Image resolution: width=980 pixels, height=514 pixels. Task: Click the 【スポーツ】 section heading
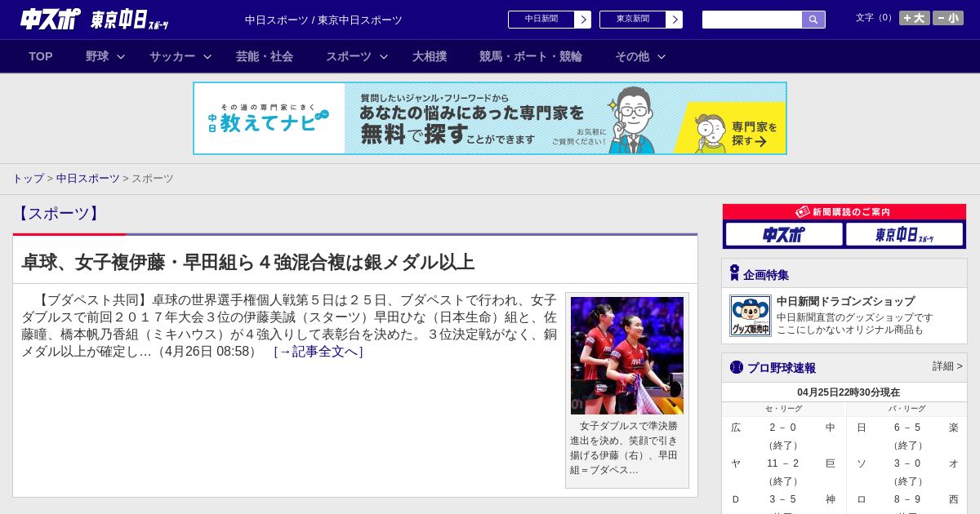(x=58, y=214)
